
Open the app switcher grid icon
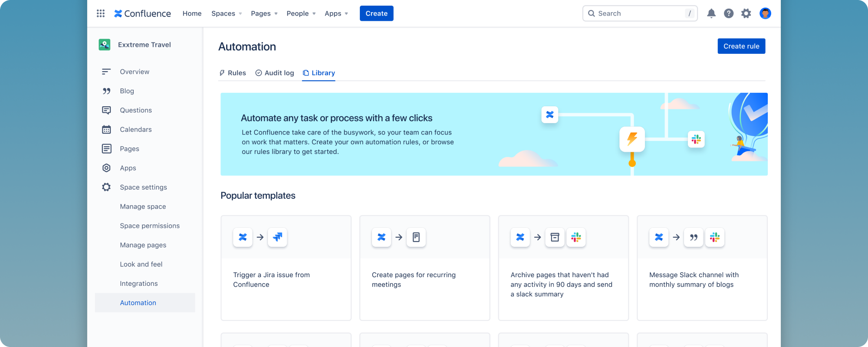[x=101, y=13]
